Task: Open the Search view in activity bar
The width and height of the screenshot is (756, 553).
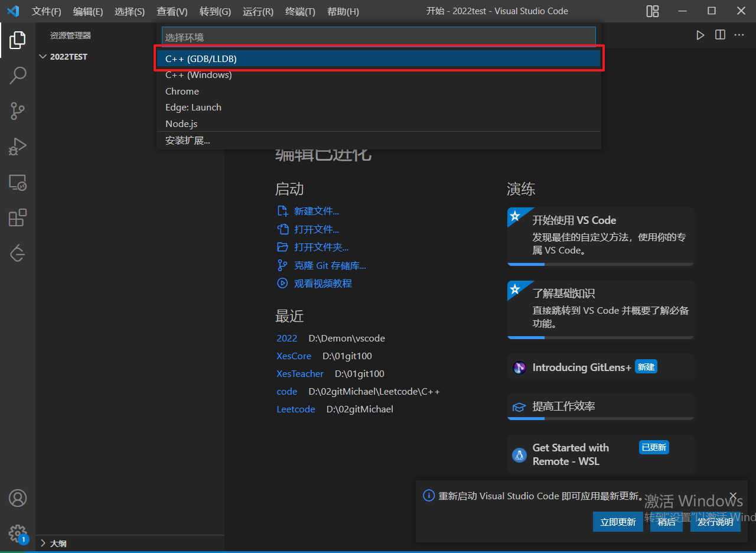Action: [18, 75]
